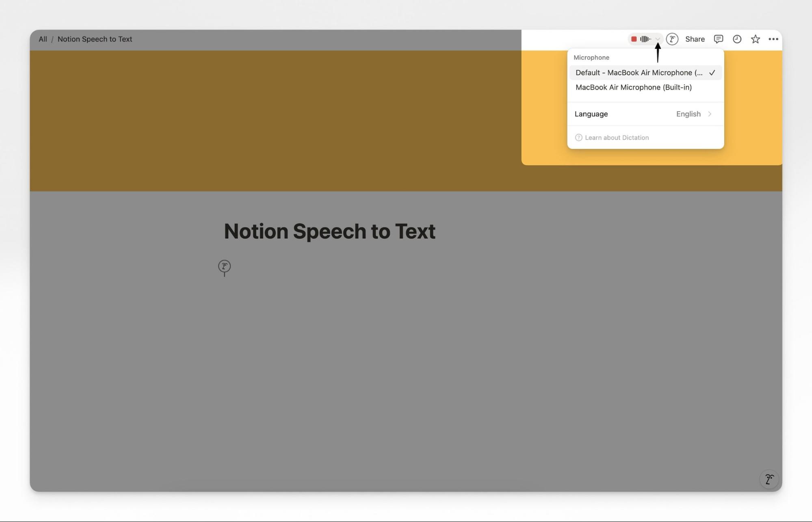View the page update history
Image resolution: width=812 pixels, height=522 pixels.
point(736,39)
